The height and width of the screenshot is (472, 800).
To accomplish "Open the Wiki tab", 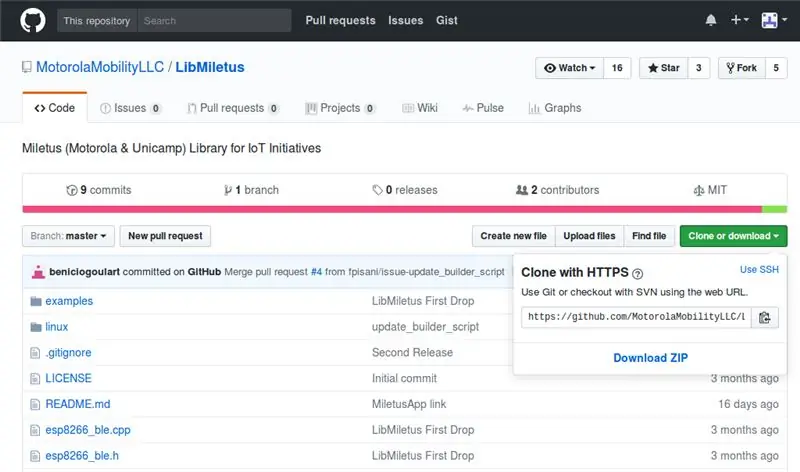I will tap(420, 108).
